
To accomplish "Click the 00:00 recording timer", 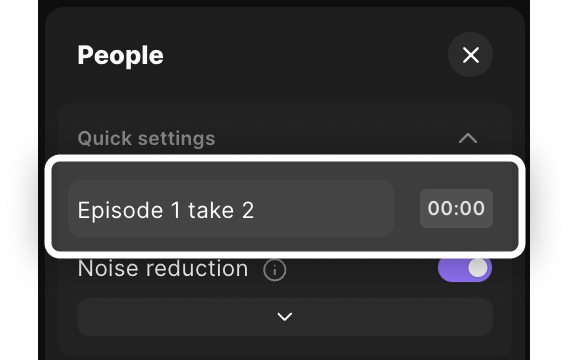I will point(456,208).
